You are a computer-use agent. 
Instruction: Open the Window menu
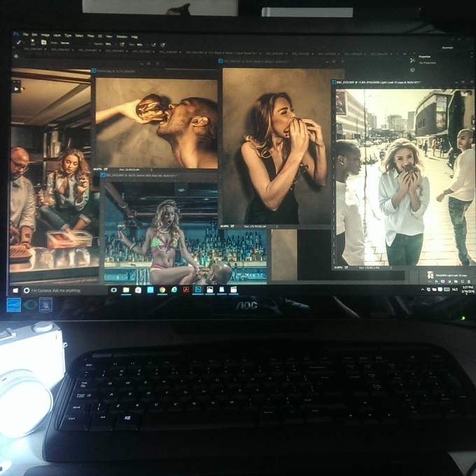(122, 36)
